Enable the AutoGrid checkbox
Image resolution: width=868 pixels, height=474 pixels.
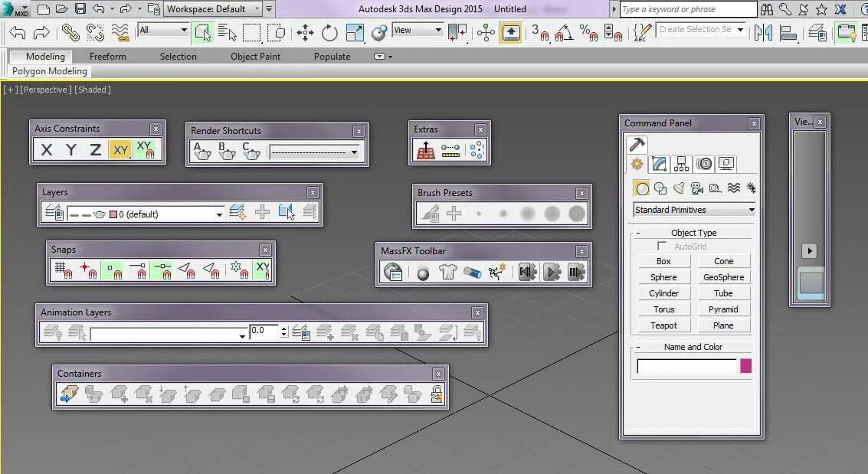pyautogui.click(x=661, y=246)
